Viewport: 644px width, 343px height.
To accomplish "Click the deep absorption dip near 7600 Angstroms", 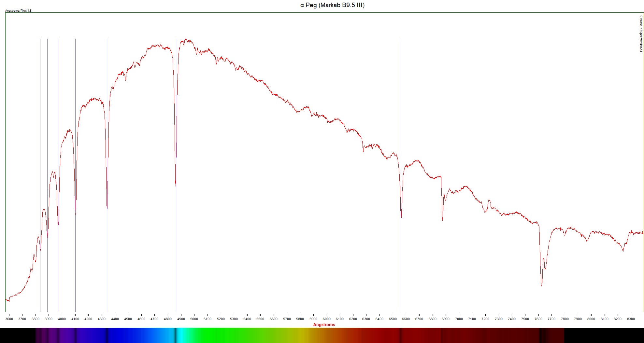I will (x=541, y=285).
